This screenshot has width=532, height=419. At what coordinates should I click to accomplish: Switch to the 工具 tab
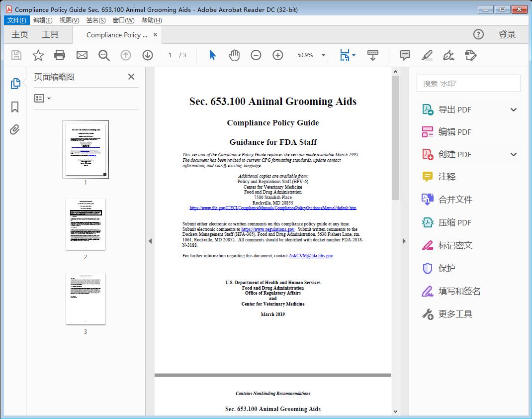pyautogui.click(x=50, y=34)
